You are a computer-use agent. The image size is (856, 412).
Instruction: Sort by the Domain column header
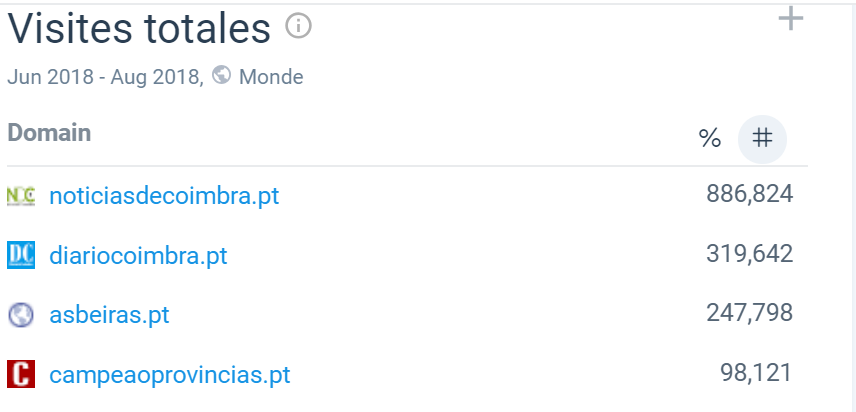coord(49,133)
